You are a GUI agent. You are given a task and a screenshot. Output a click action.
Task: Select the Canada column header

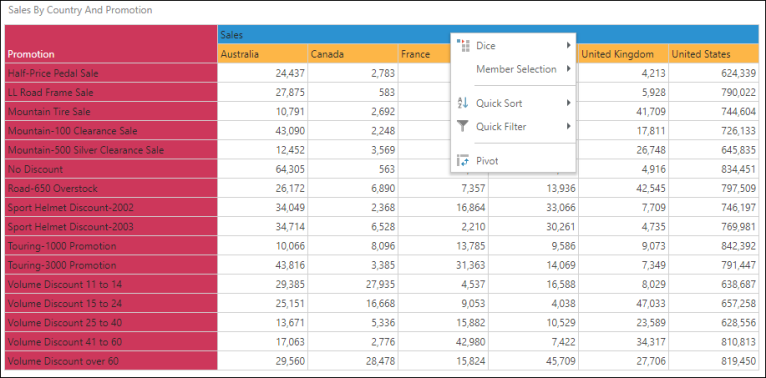point(353,54)
